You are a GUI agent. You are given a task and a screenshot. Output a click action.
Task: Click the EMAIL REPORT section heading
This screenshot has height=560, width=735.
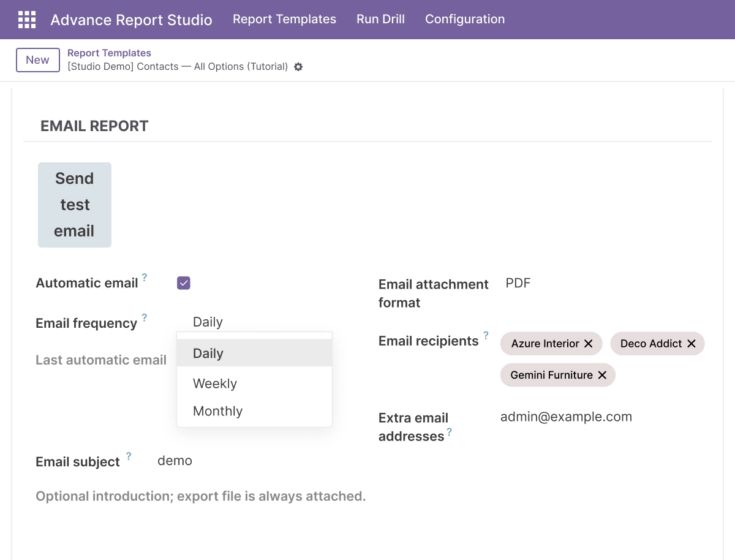[94, 126]
